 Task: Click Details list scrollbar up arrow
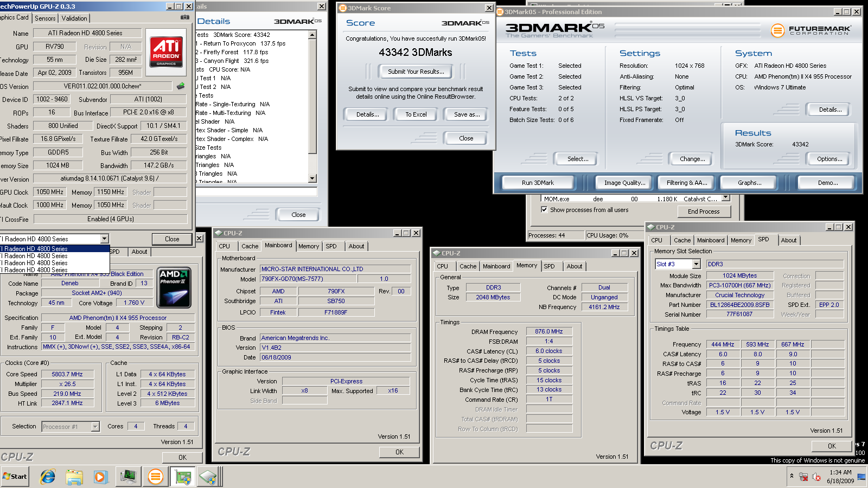click(x=312, y=35)
